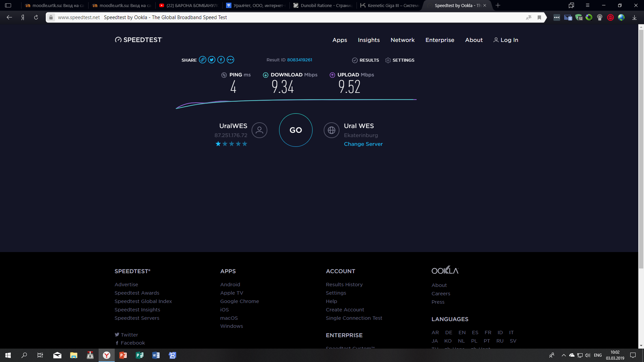Rate provider with the third star

coord(231,144)
